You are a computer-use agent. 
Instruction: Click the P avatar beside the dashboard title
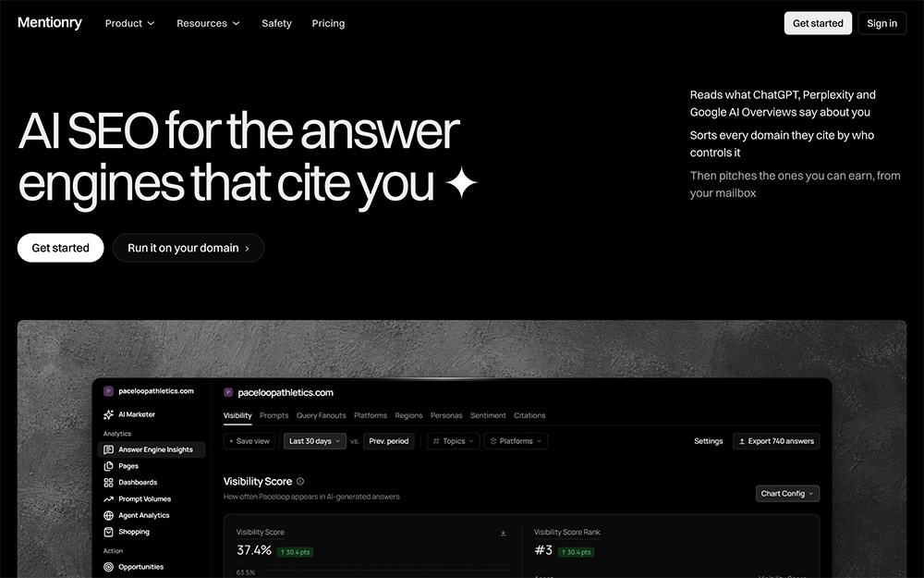tap(228, 393)
